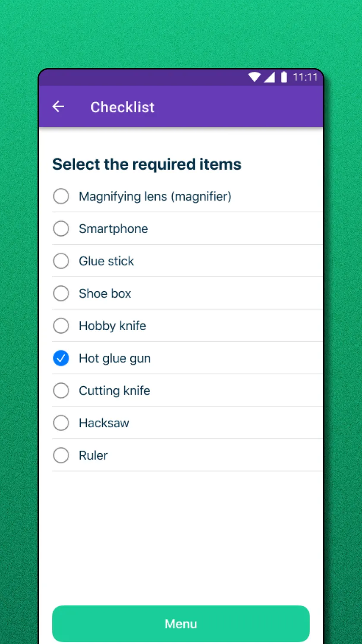Uncheck the Hot glue gun checkmark
This screenshot has height=644, width=362.
61,358
